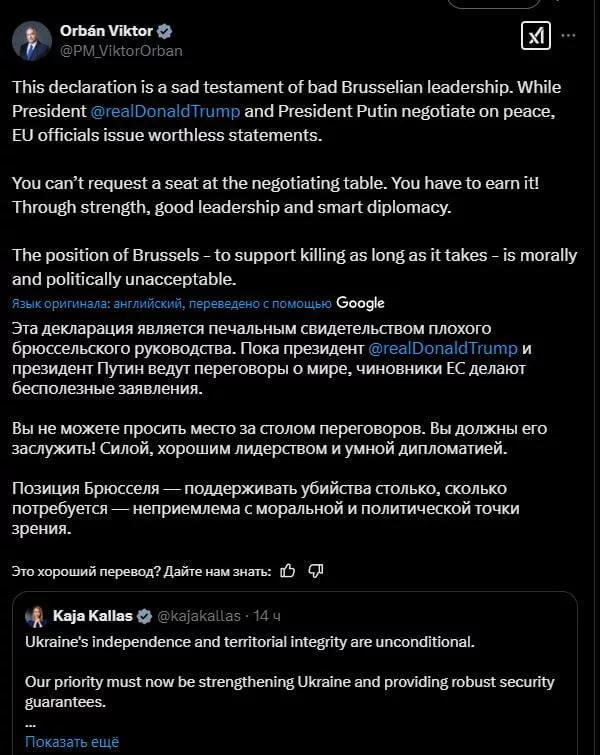Click the @kajakallas handle
Image resolution: width=600 pixels, height=755 pixels.
pos(200,615)
